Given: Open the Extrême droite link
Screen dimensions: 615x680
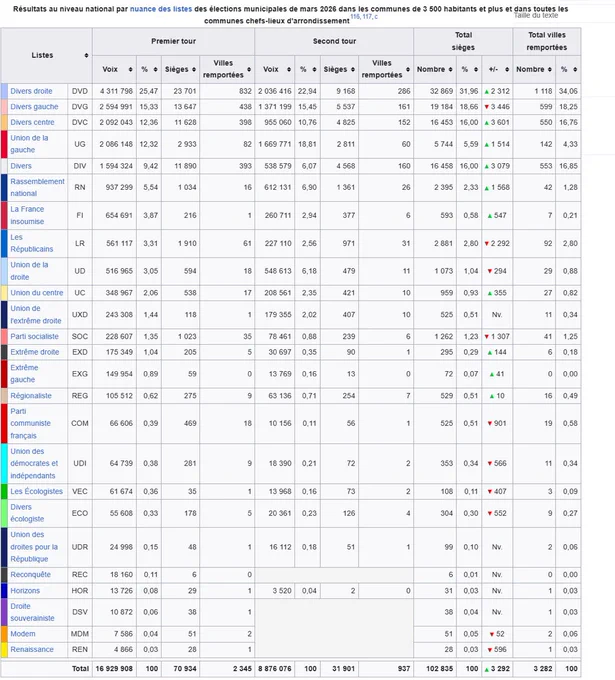Looking at the screenshot, I should 35,352.
